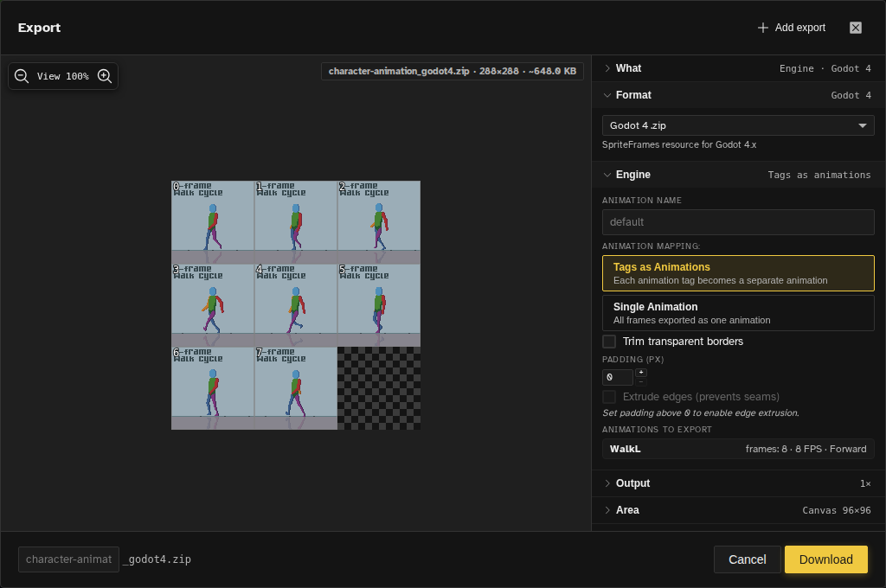The width and height of the screenshot is (886, 588).
Task: Click frame 2 in sprite sheet preview
Action: coord(379,222)
